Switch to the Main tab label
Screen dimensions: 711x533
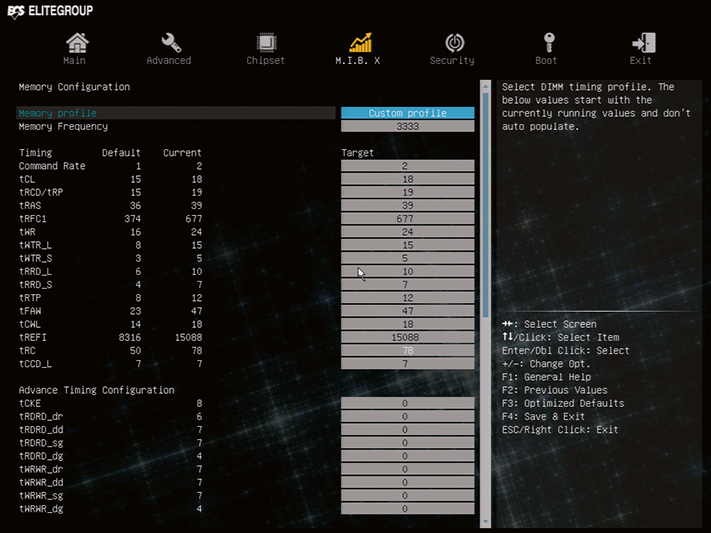pos(74,60)
